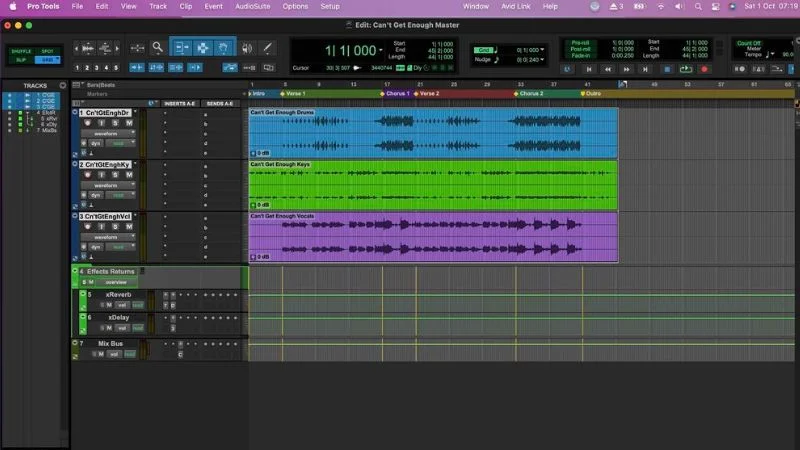800x450 pixels.
Task: Enable Spot edit mode
Action: tap(47, 51)
